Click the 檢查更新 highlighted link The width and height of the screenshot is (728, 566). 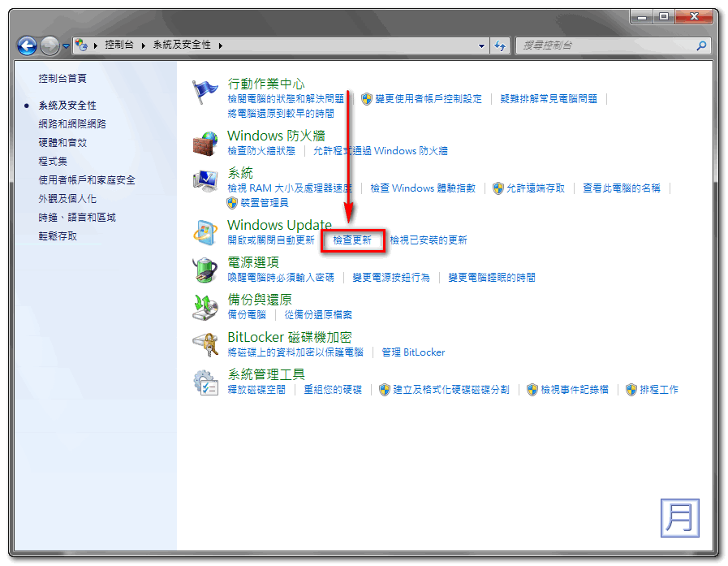pyautogui.click(x=352, y=240)
